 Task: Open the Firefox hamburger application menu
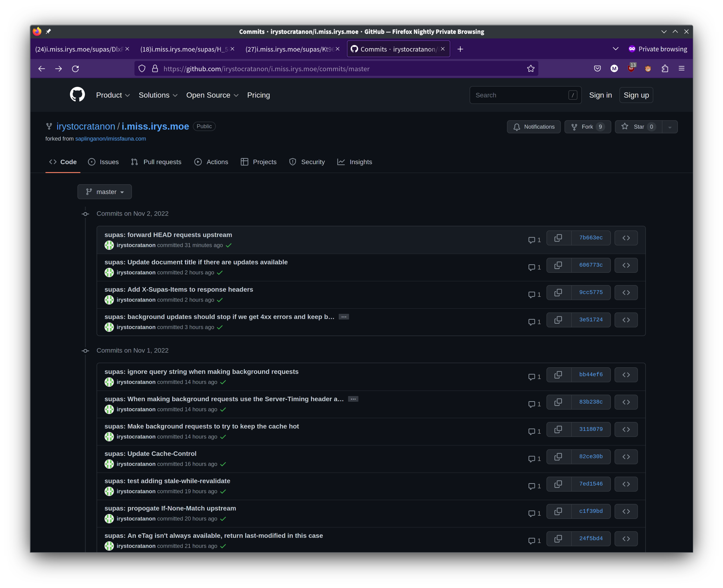(x=681, y=69)
